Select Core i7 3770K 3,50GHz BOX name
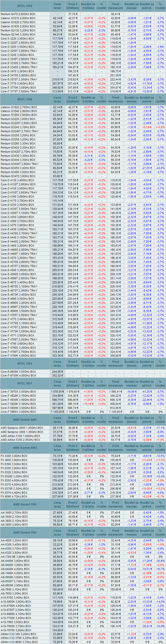The image size is (166, 644). tap(18, 88)
